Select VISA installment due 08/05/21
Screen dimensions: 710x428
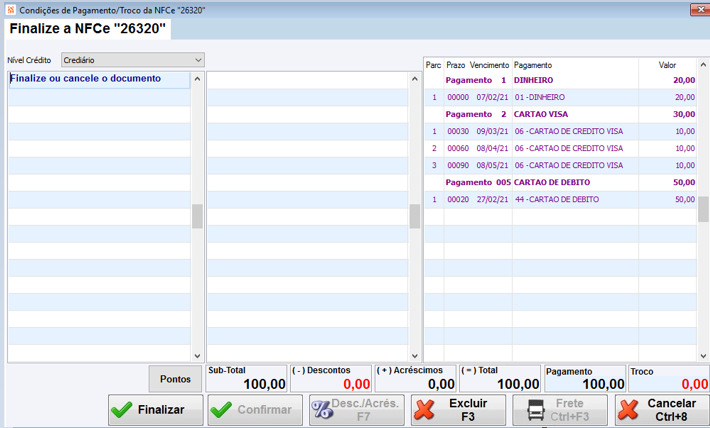[x=560, y=165]
